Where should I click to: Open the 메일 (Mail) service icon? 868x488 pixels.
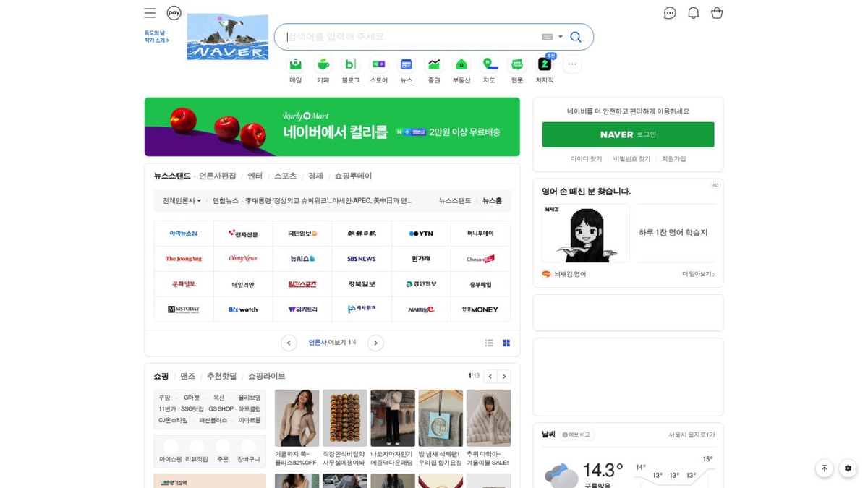tap(296, 65)
